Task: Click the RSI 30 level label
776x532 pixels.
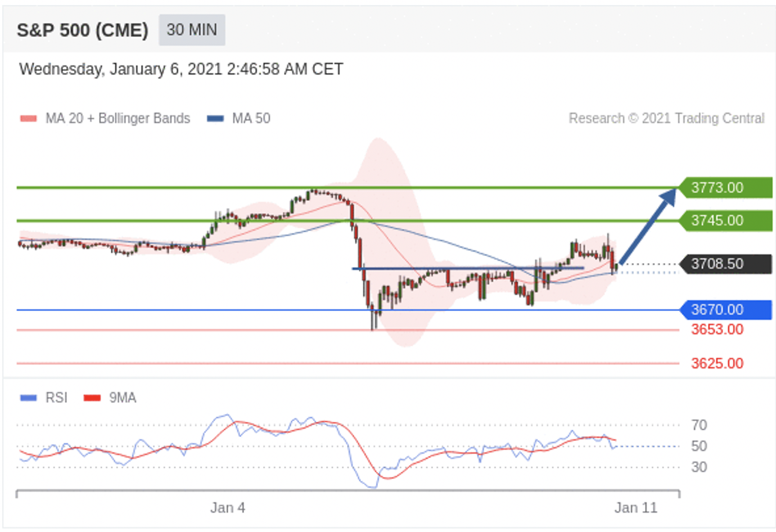Action: pos(699,467)
